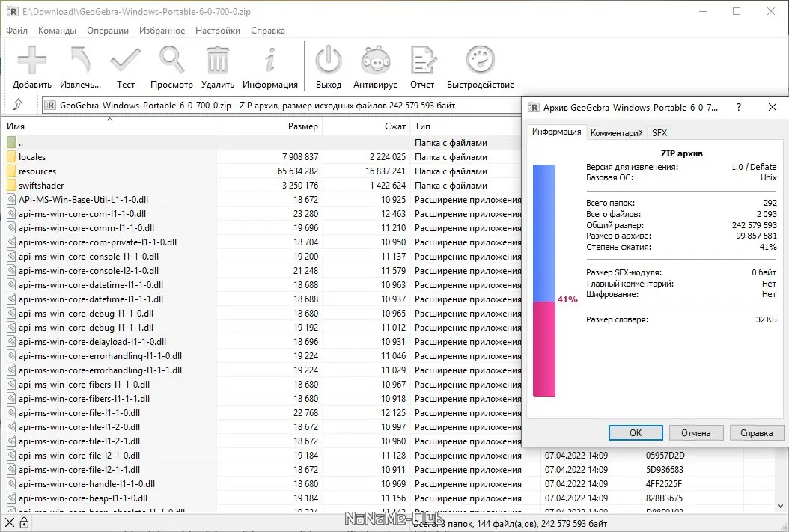Sort by the Сжат column header
The width and height of the screenshot is (789, 532).
tap(366, 126)
